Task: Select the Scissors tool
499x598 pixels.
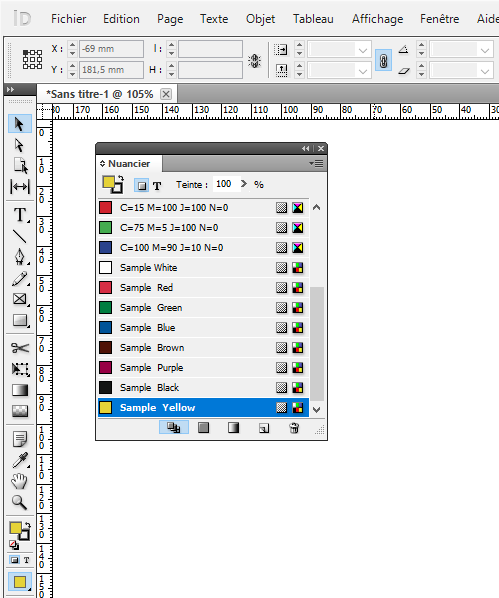Action: pyautogui.click(x=20, y=348)
